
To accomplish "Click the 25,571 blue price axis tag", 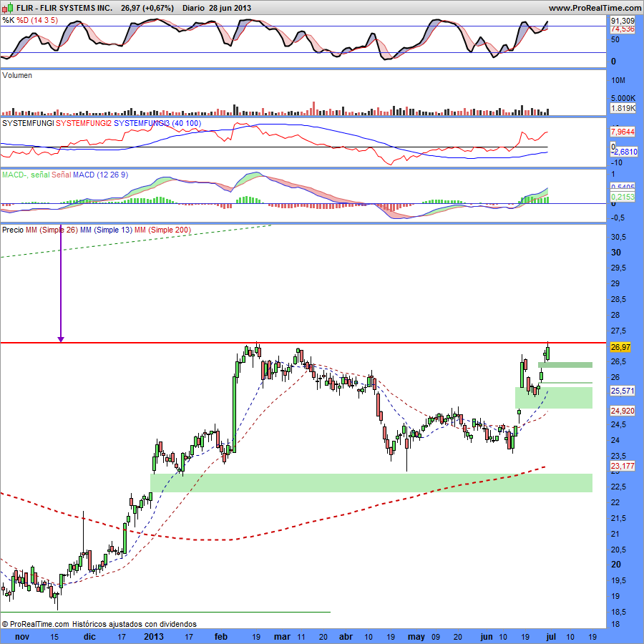I will [x=623, y=391].
